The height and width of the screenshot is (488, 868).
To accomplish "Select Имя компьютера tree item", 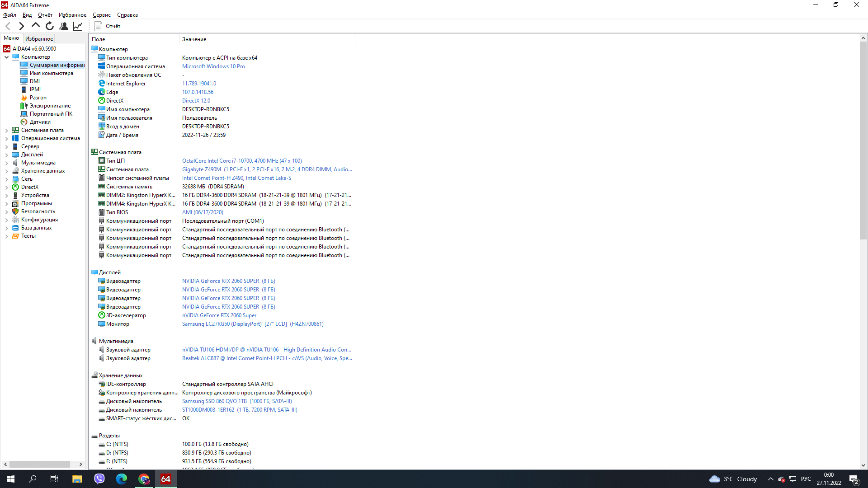I will pyautogui.click(x=47, y=73).
